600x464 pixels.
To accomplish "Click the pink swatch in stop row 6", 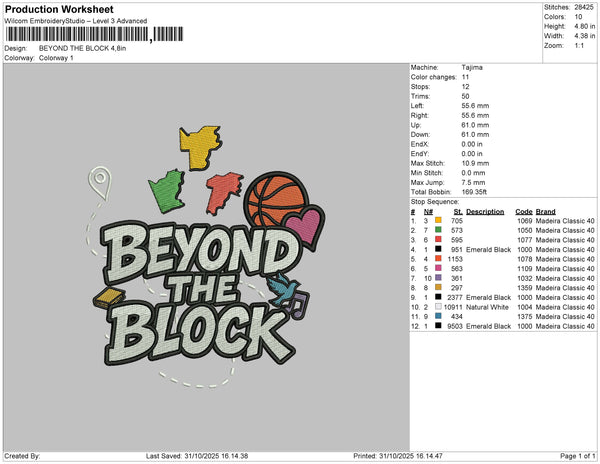I will tap(438, 268).
